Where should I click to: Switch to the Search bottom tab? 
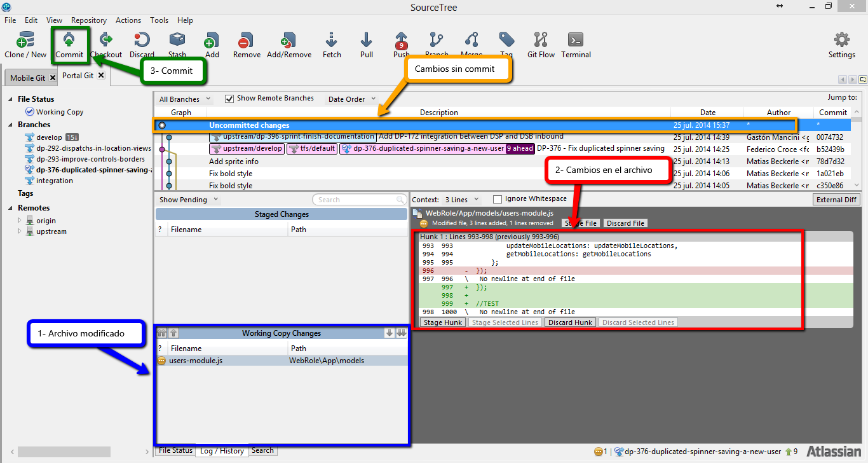[262, 450]
